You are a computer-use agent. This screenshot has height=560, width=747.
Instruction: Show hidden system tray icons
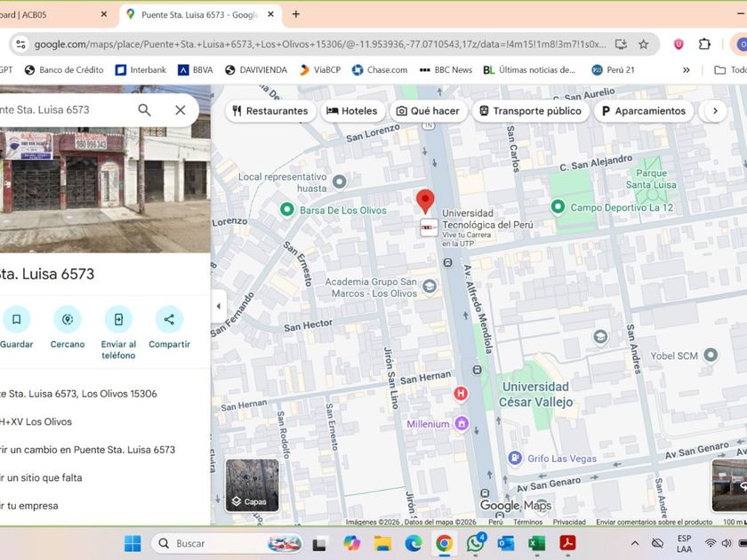point(634,543)
